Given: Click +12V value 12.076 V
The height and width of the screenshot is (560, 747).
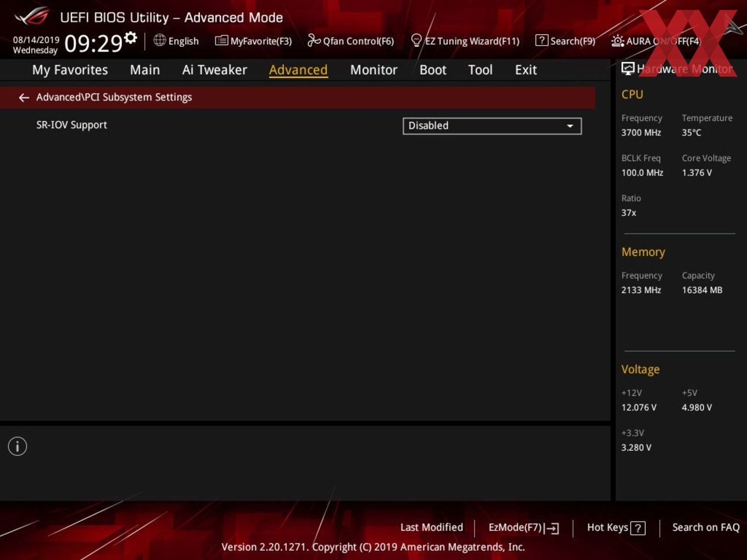Looking at the screenshot, I should [639, 407].
